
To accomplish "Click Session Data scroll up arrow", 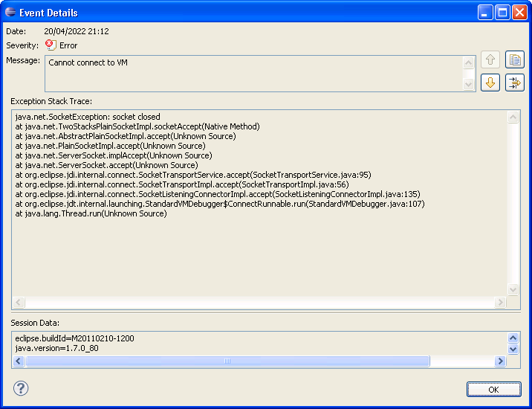I will coord(513,338).
